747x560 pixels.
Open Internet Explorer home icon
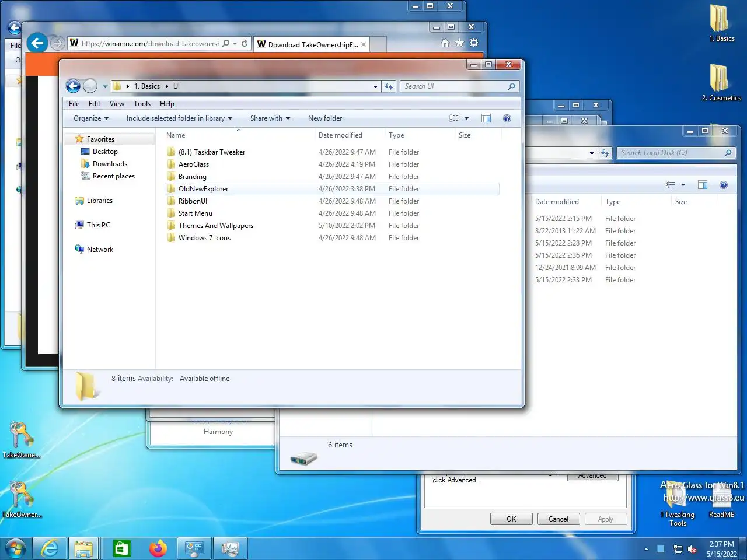coord(445,43)
